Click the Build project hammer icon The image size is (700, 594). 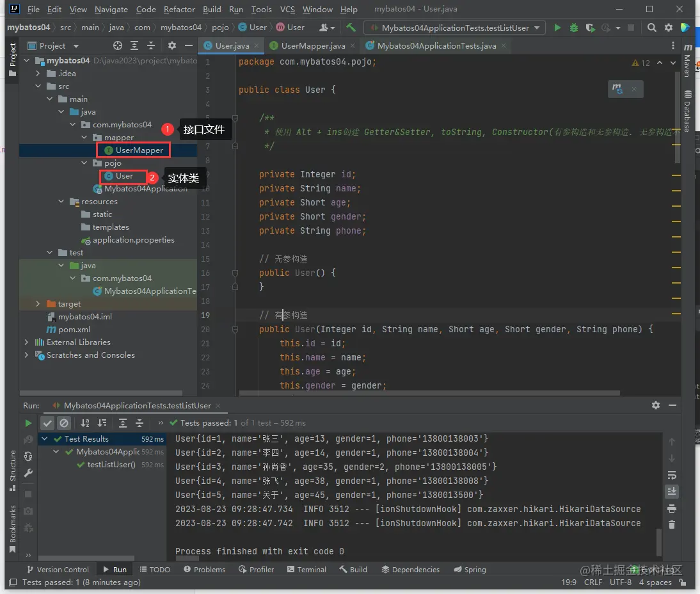(x=351, y=28)
